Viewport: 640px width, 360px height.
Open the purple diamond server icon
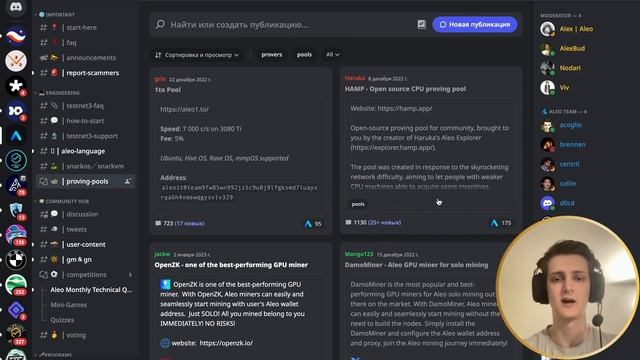tap(16, 309)
